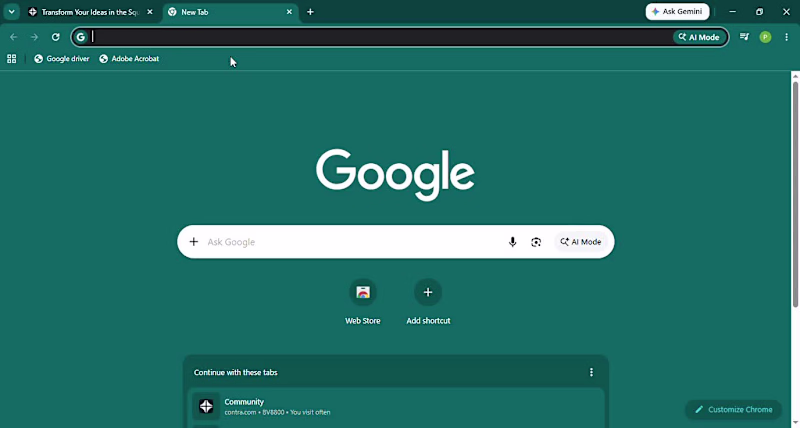Open the tab search dropdown arrow
Image resolution: width=800 pixels, height=428 pixels.
(11, 12)
